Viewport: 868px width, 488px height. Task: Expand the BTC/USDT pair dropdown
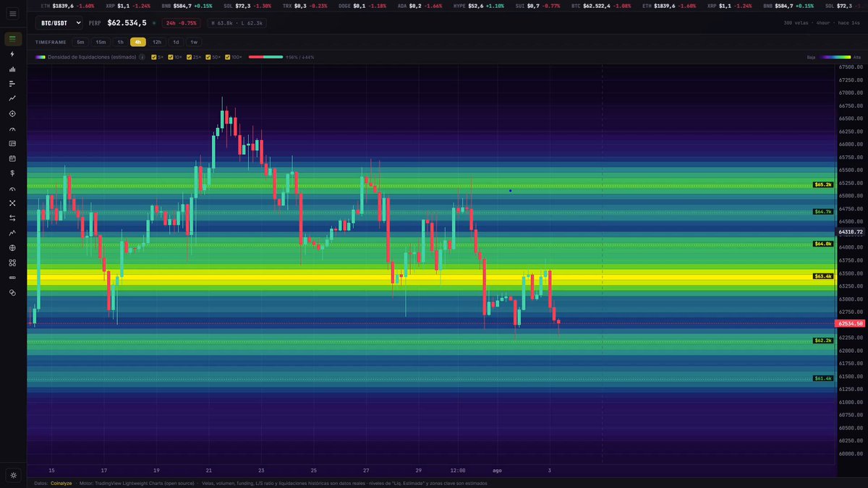click(59, 22)
